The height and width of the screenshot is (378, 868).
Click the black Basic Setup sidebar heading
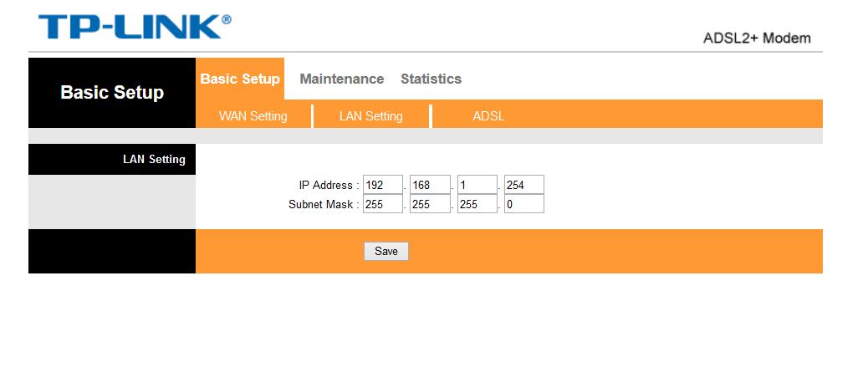[x=112, y=92]
